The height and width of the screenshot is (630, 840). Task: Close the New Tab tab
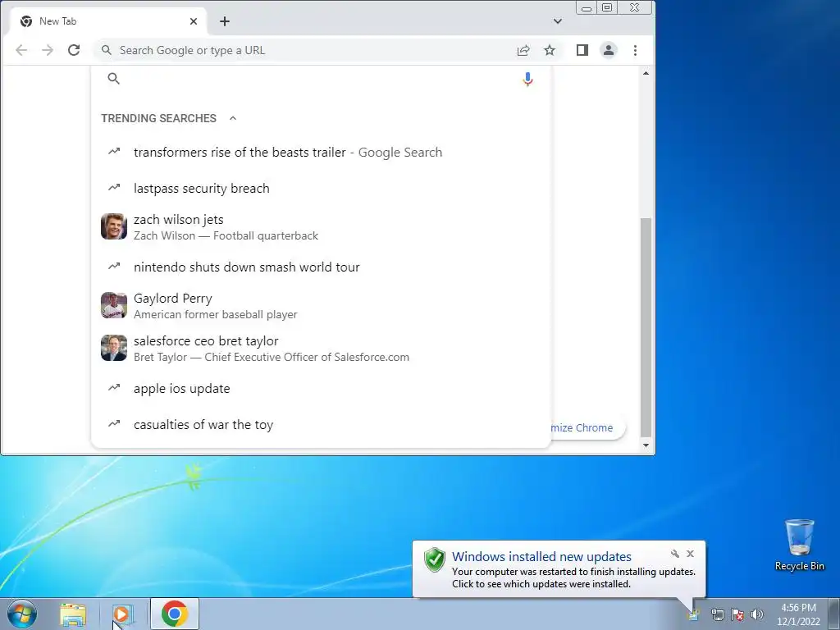pos(194,21)
